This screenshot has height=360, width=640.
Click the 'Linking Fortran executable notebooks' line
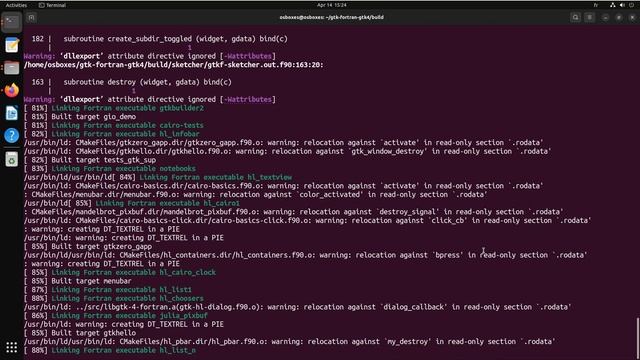[x=109, y=169]
